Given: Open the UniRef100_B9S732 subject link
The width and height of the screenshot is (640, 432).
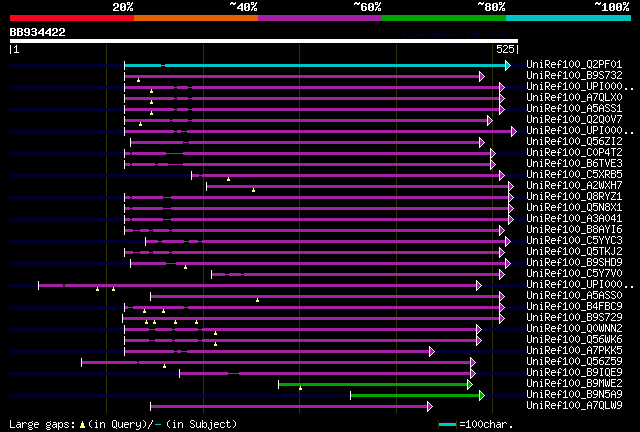Looking at the screenshot, I should (574, 76).
